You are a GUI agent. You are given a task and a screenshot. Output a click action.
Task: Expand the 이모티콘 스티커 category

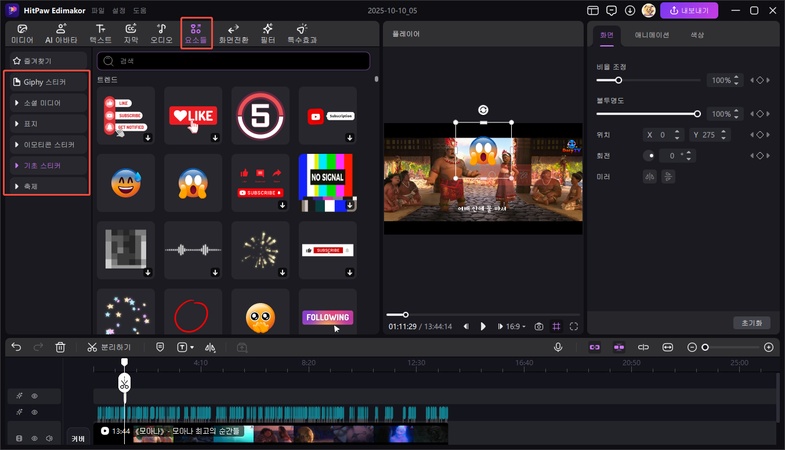46,144
